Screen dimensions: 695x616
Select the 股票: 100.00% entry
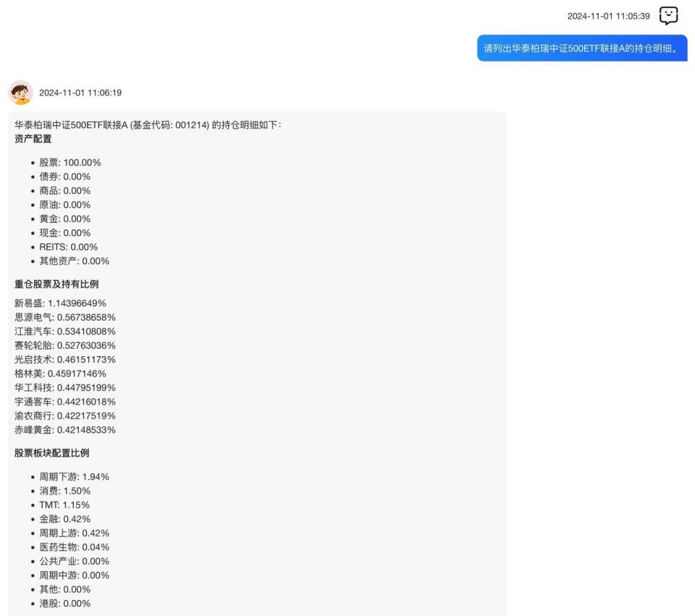(x=70, y=163)
